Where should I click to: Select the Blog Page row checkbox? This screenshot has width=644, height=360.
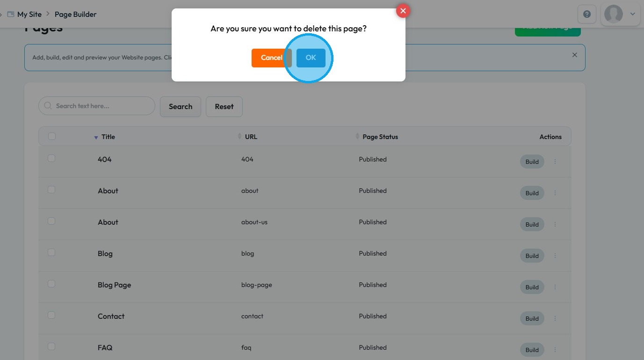51,284
